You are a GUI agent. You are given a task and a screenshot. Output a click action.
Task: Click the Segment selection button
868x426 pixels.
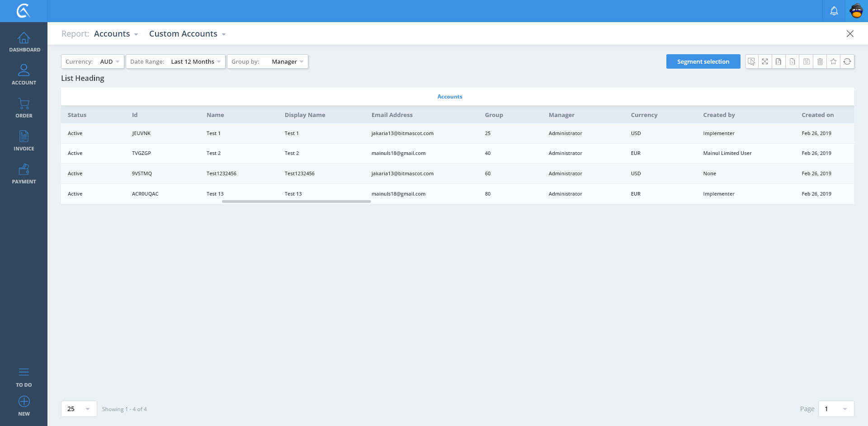click(x=703, y=61)
